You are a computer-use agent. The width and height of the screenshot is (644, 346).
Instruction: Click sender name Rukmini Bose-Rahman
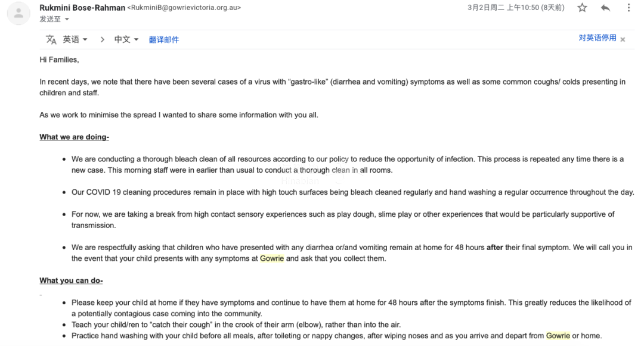(x=82, y=8)
